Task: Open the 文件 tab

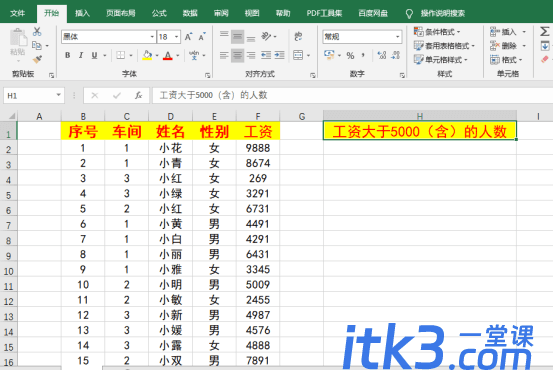Action: (x=17, y=13)
